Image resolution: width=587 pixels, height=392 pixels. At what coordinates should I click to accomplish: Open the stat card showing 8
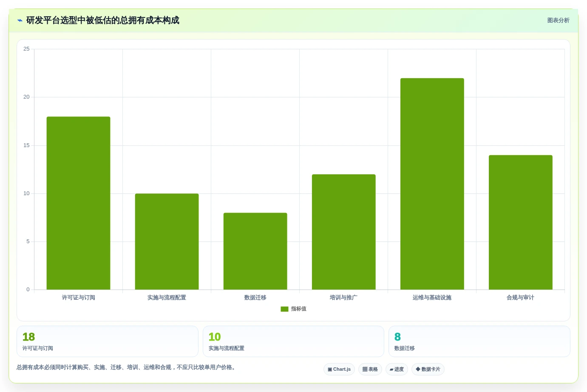tap(479, 341)
